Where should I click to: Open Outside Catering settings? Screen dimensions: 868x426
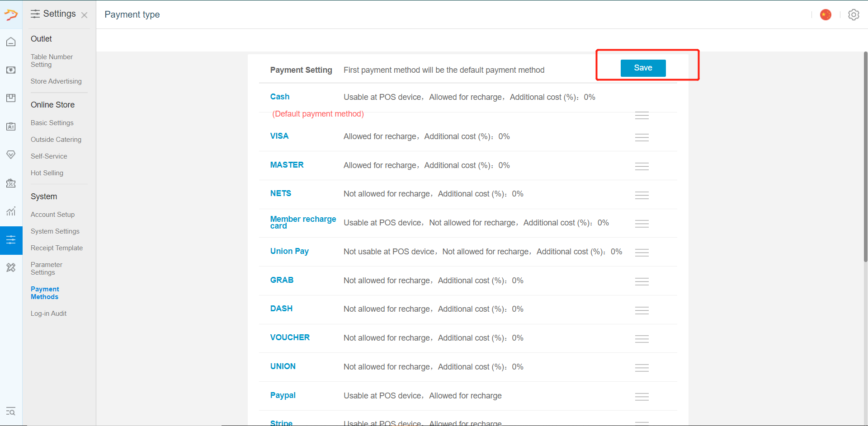[56, 140]
